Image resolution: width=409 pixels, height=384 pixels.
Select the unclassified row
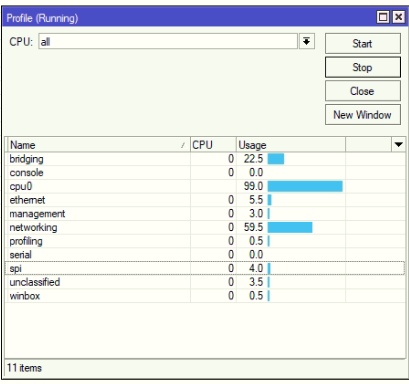(x=205, y=282)
